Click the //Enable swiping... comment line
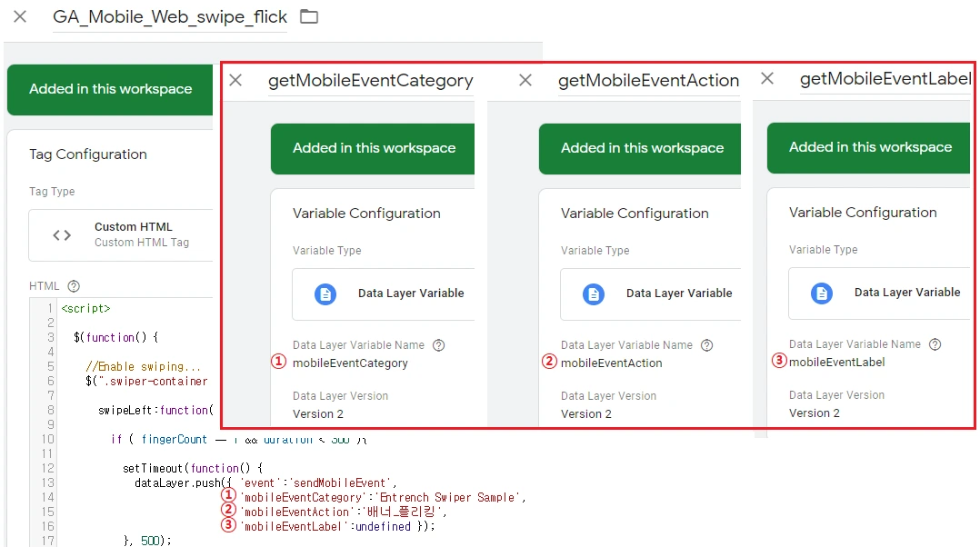Viewport: 980px width, 547px height. click(x=143, y=366)
